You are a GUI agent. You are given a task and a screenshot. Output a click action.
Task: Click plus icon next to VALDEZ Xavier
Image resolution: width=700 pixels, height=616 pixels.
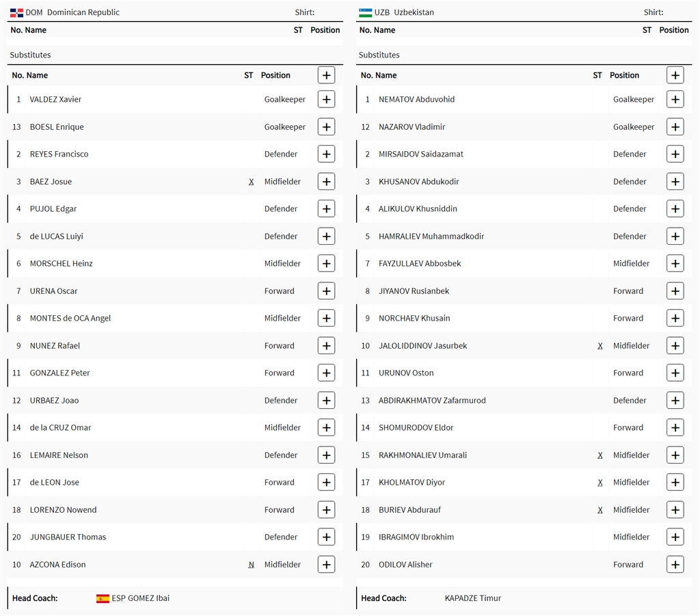coord(326,99)
